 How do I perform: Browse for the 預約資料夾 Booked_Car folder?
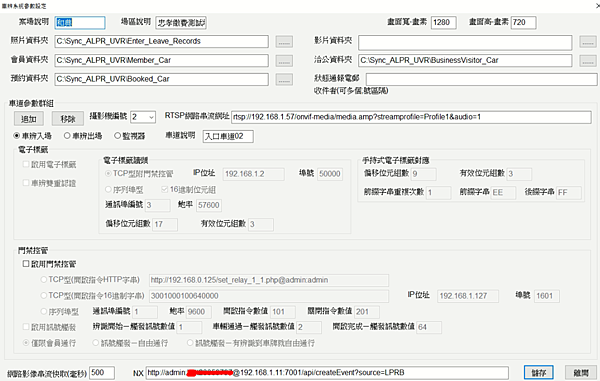point(284,79)
